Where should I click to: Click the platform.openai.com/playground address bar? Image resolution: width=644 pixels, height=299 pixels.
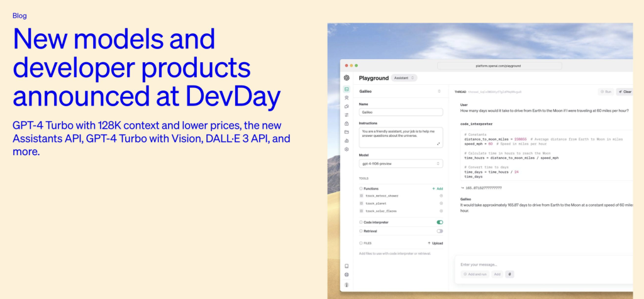pyautogui.click(x=499, y=65)
